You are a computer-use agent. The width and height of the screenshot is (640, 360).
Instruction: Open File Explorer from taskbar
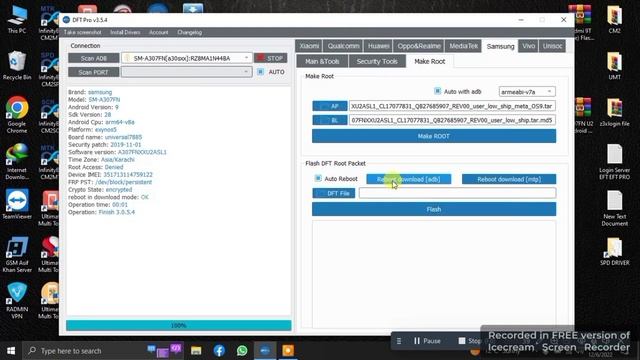(x=196, y=351)
